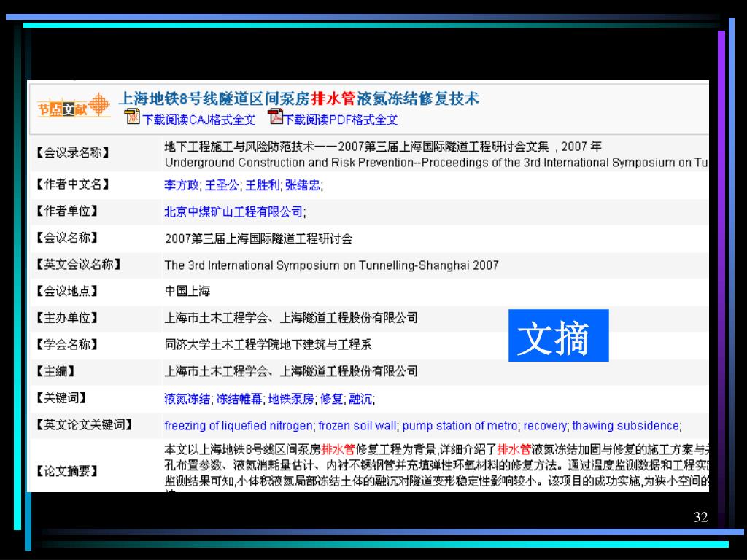Screen dimensions: 747x560
Task: Click English keyword freezing of liquefied nitrogen
Action: pos(239,426)
